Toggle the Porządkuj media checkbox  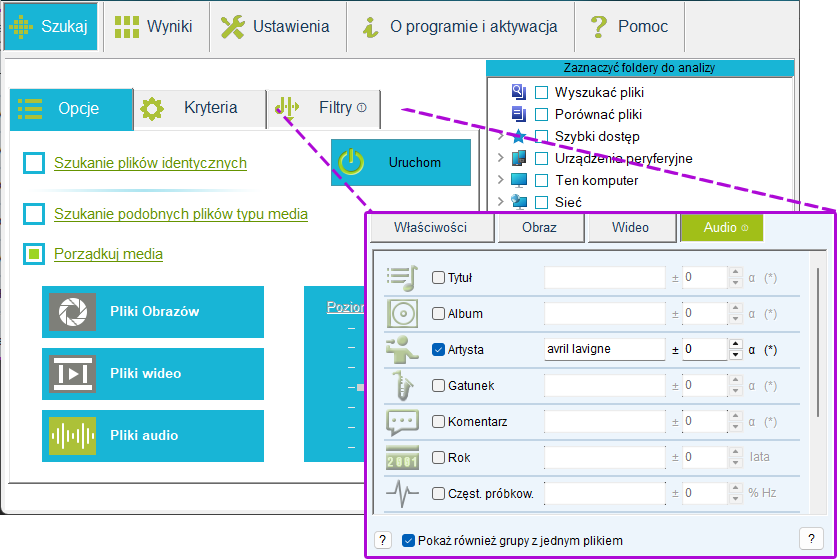[34, 254]
